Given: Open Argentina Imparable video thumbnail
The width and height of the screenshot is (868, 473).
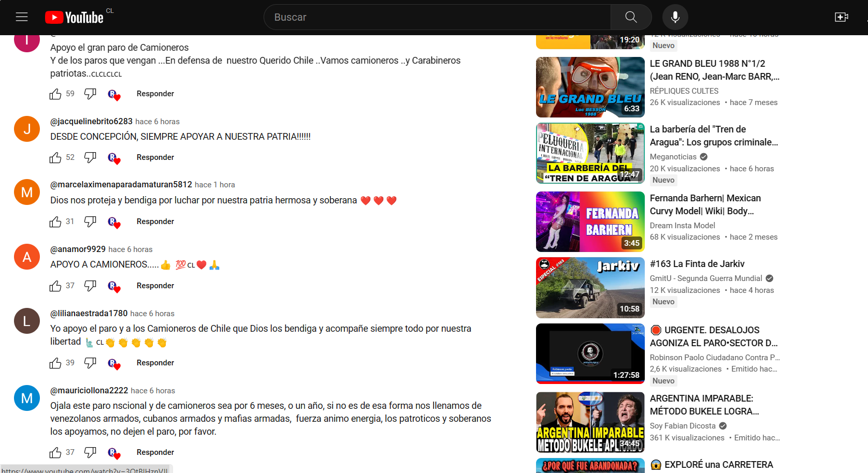Looking at the screenshot, I should (x=590, y=422).
